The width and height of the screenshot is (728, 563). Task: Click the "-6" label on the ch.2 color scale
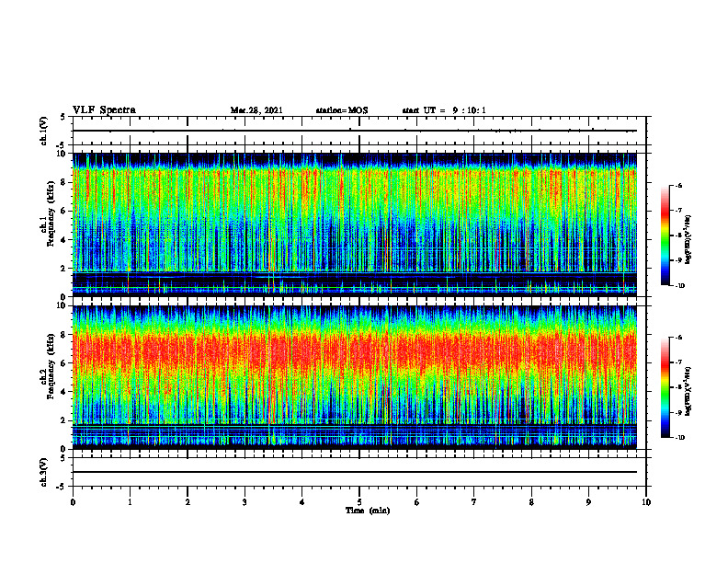679,338
